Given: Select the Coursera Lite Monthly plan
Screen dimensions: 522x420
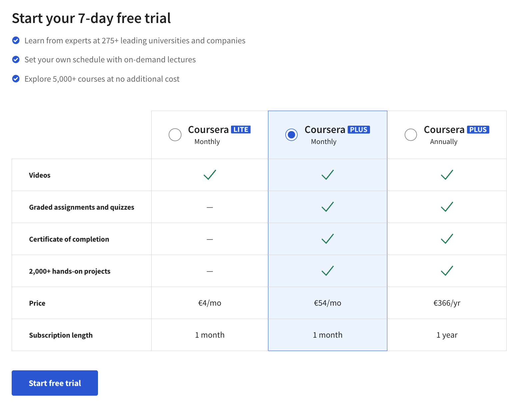Looking at the screenshot, I should (x=175, y=135).
